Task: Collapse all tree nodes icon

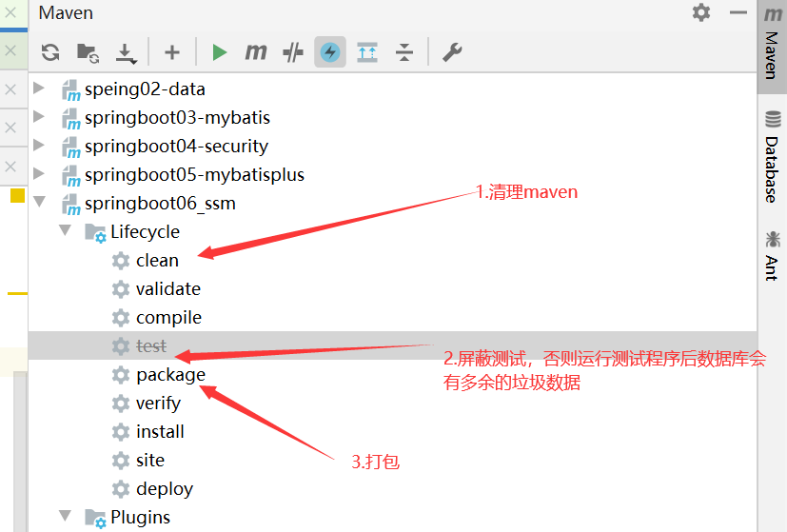Action: [x=404, y=52]
